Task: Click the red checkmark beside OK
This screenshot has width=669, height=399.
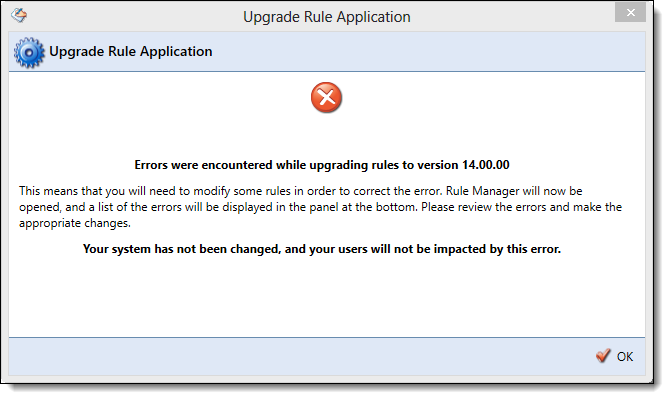Action: [603, 355]
